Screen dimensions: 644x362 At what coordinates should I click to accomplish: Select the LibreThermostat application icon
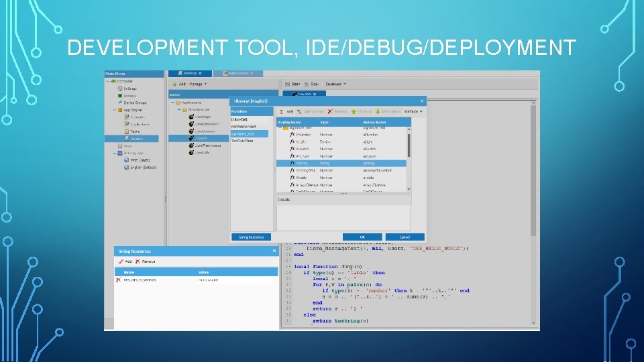click(x=191, y=145)
